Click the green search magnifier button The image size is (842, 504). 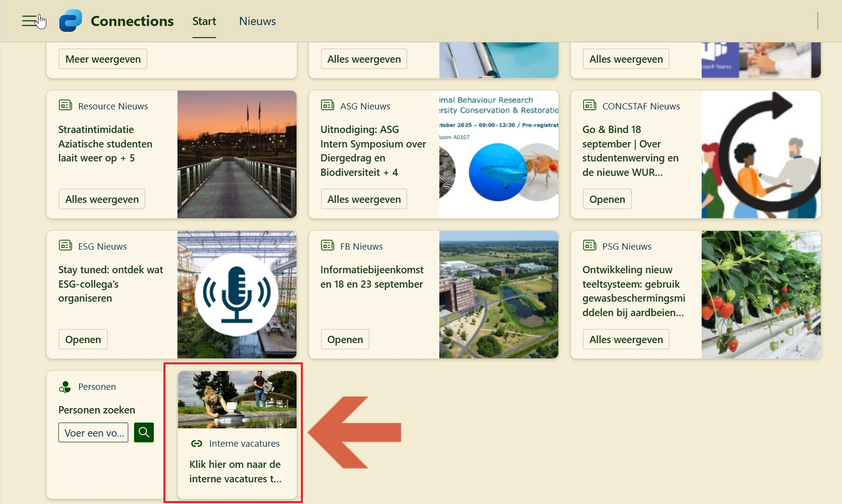(144, 432)
